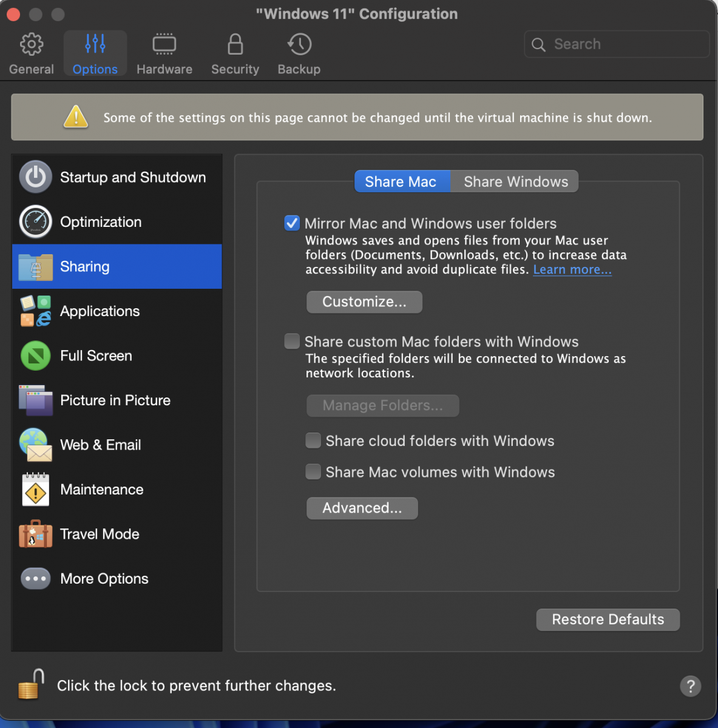Click the General tab label
Viewport: 718px width, 728px height.
click(x=32, y=69)
